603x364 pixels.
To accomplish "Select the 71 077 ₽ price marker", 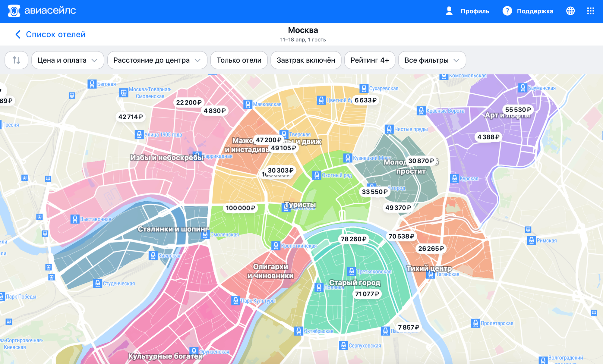I will [367, 294].
